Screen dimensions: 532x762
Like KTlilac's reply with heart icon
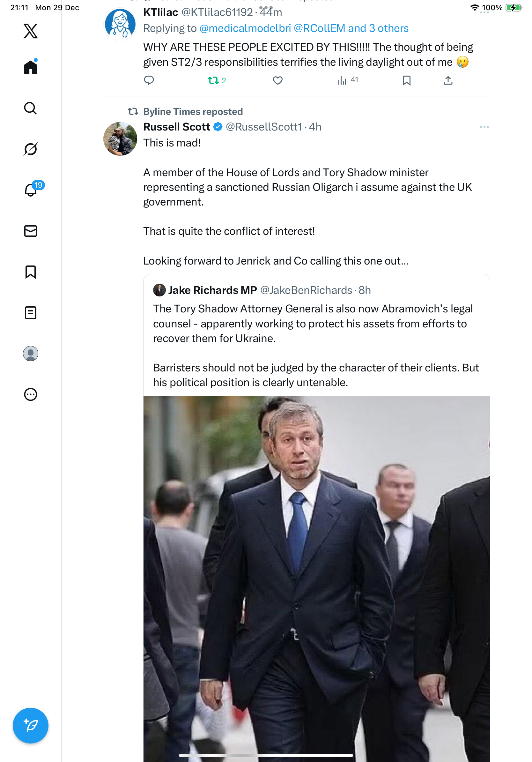tap(277, 80)
